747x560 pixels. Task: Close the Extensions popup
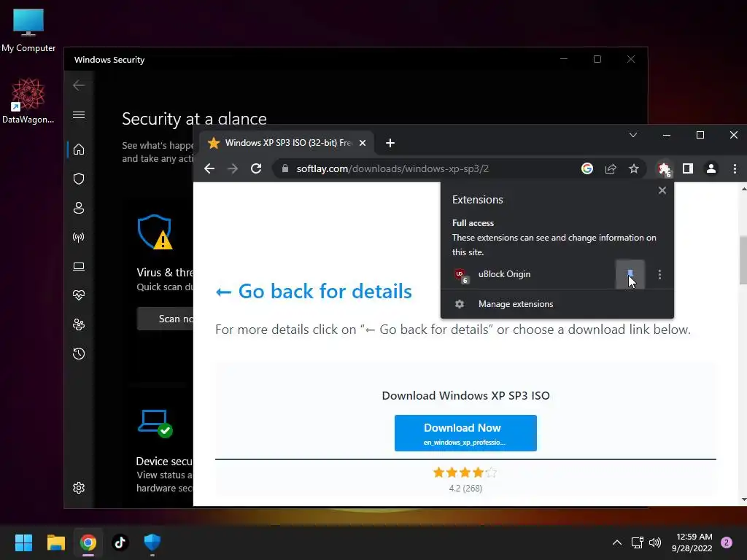click(662, 190)
